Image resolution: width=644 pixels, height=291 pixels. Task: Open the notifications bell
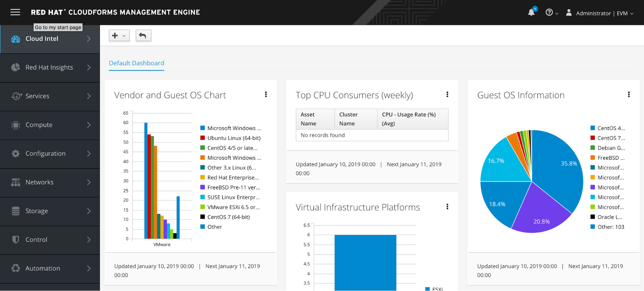532,12
